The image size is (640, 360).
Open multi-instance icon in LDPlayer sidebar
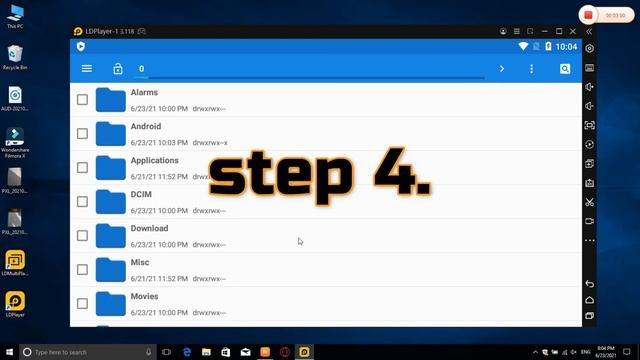click(x=589, y=164)
